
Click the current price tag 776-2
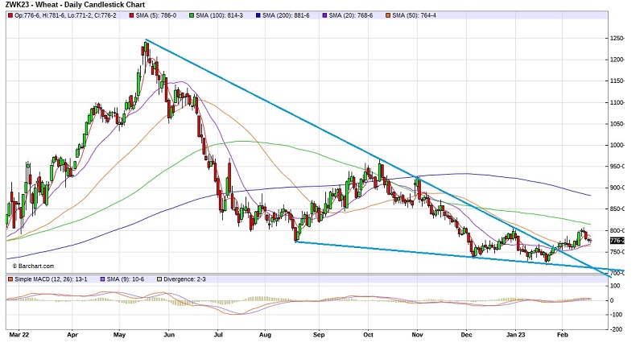pos(617,241)
